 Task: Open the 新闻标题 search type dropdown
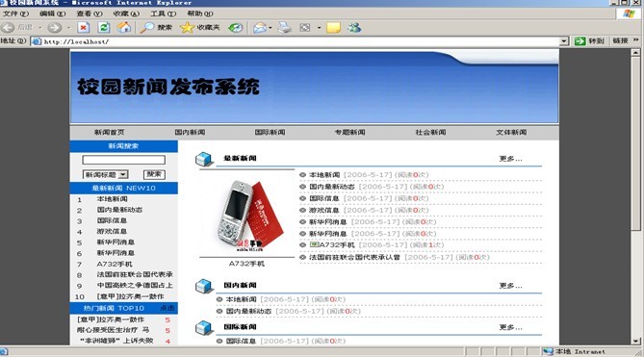click(x=123, y=175)
